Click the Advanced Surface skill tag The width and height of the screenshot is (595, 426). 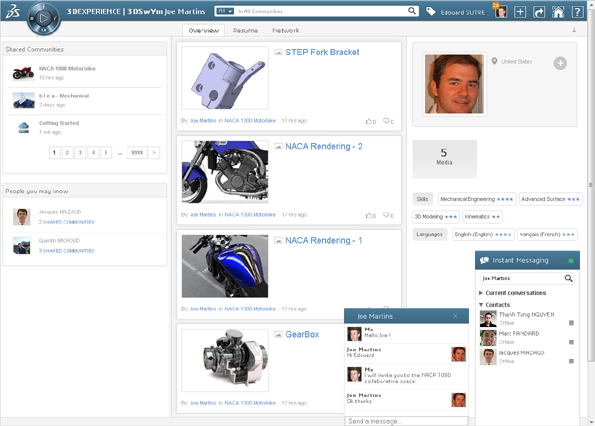tap(550, 199)
